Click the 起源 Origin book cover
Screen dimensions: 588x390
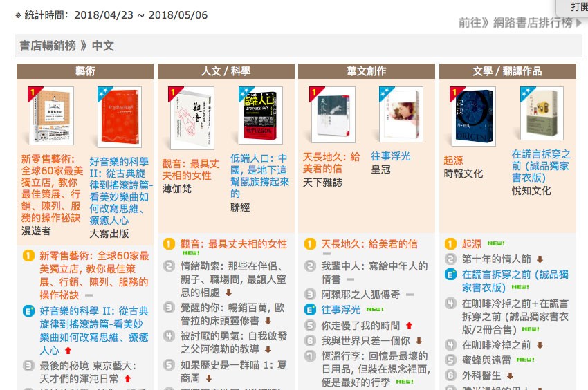[474, 116]
